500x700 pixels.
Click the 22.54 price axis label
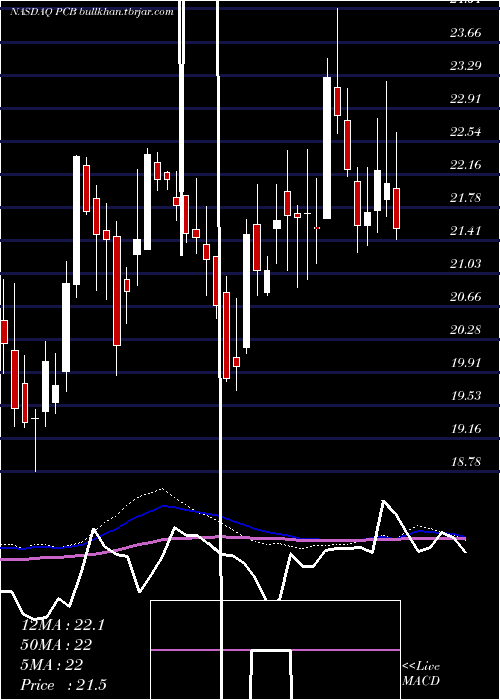pos(466,132)
